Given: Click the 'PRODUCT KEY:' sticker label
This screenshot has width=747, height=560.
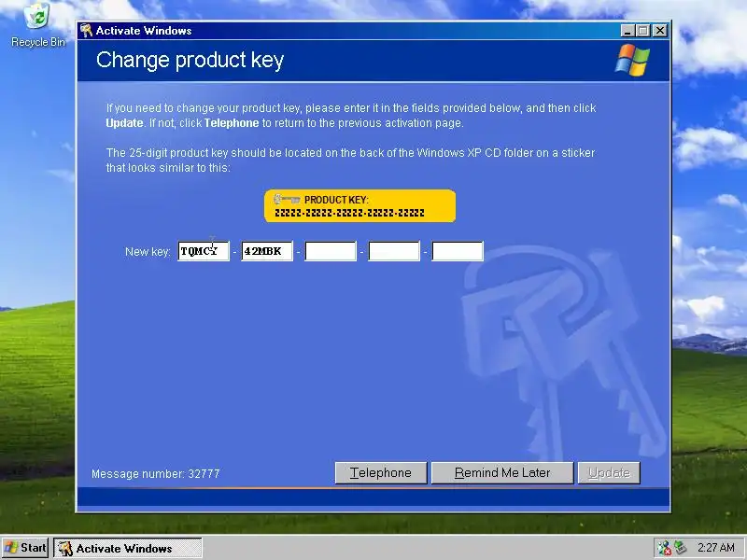Looking at the screenshot, I should coord(336,200).
